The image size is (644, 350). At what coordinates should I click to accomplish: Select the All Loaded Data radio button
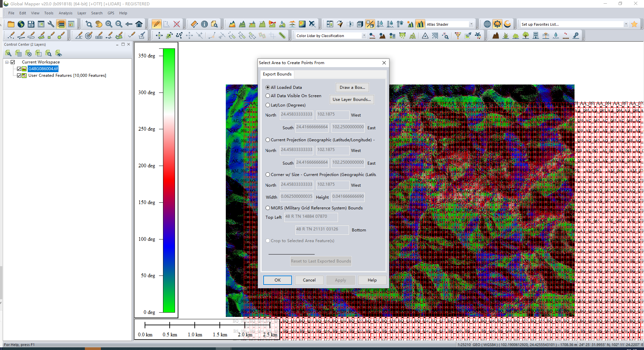pyautogui.click(x=268, y=87)
